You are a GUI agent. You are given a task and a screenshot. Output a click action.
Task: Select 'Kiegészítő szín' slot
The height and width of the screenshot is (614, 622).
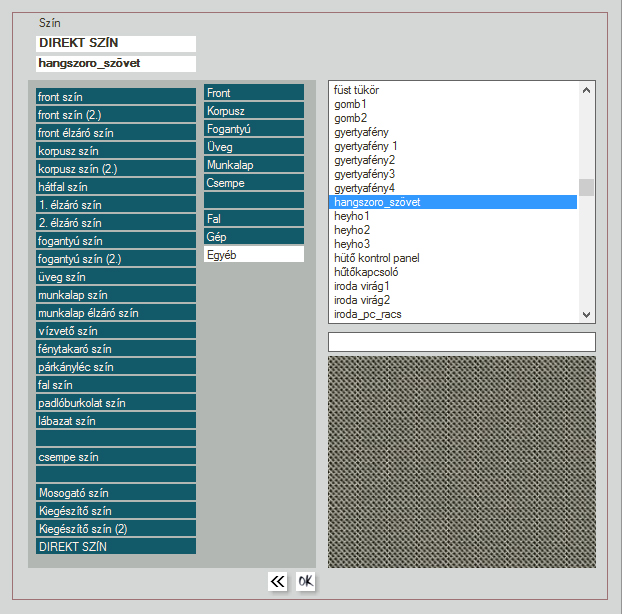[116, 510]
